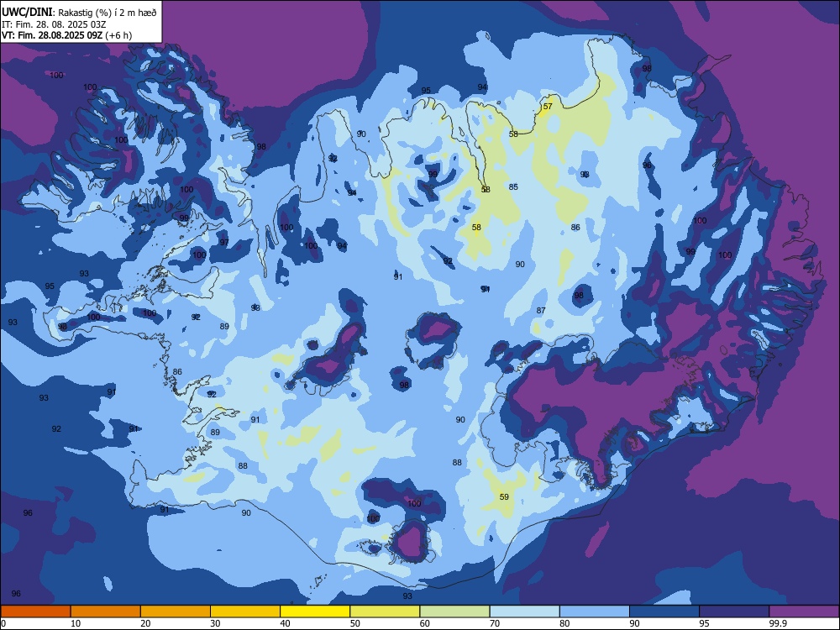Select the dark blue 90–95 legend swatch
The height and width of the screenshot is (630, 840).
pos(664,612)
